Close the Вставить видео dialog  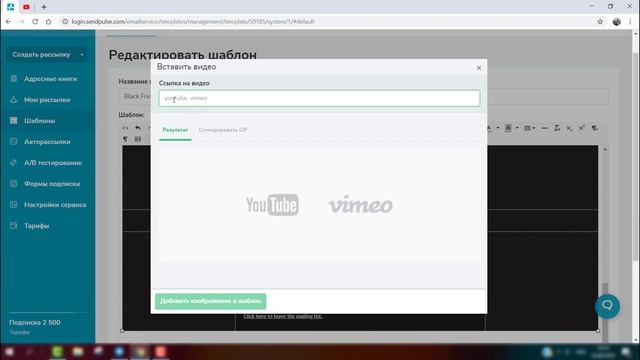(x=479, y=68)
